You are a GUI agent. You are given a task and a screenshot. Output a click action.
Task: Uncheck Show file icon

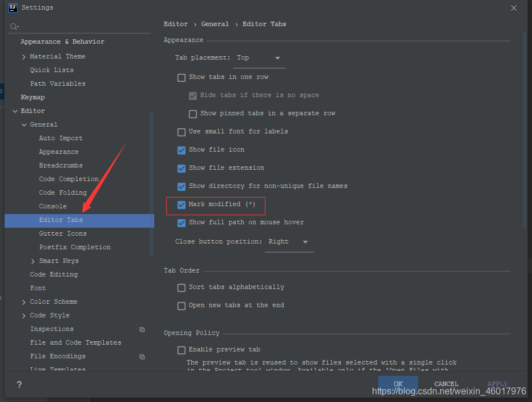[x=181, y=150]
